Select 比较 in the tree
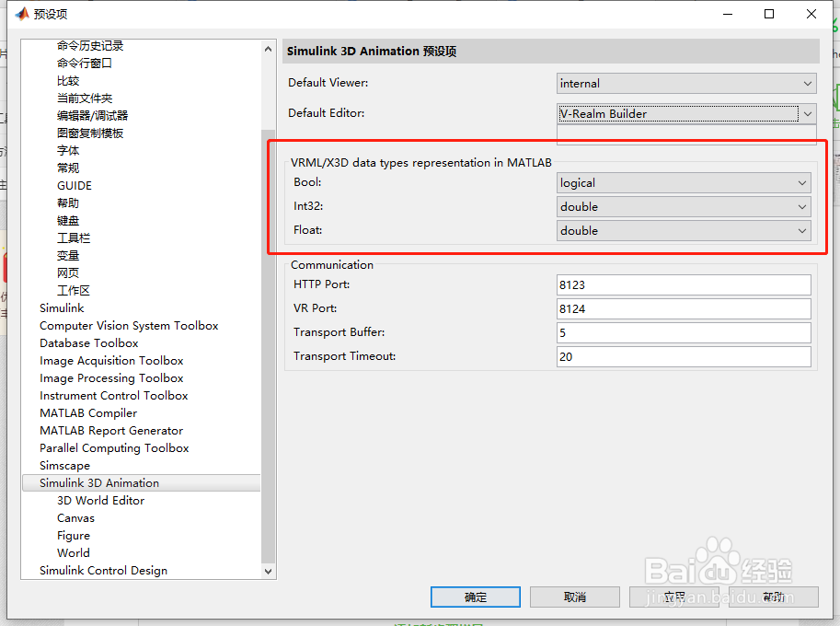The height and width of the screenshot is (626, 840). coord(68,81)
